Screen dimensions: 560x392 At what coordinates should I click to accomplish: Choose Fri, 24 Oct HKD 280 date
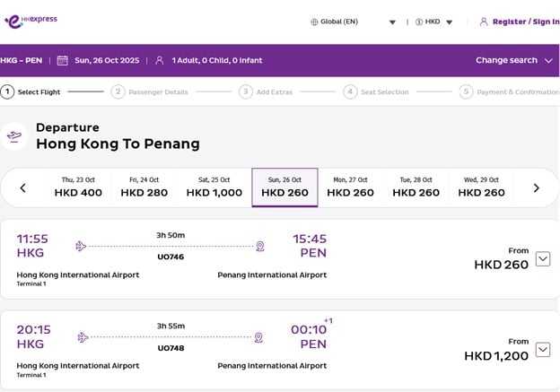[x=144, y=187]
